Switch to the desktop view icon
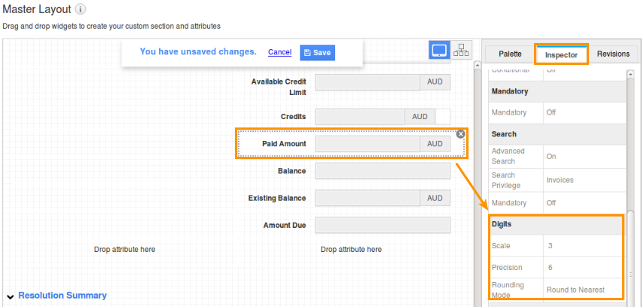Screen dimensions: 644x307 coord(439,50)
